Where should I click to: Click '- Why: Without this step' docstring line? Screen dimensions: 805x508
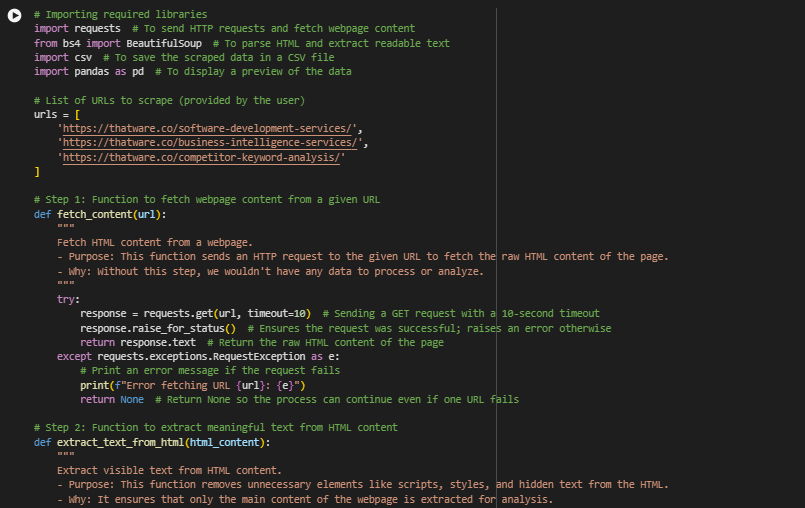coord(271,271)
